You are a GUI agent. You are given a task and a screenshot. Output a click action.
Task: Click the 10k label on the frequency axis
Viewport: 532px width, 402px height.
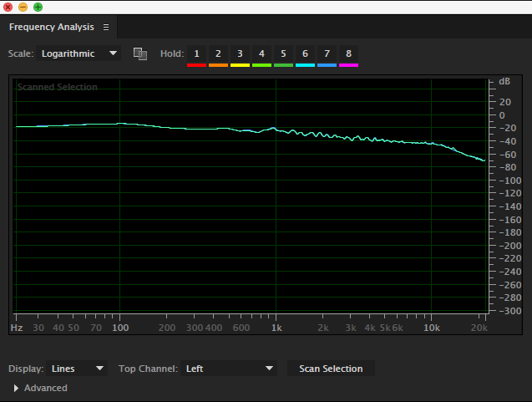(x=432, y=328)
